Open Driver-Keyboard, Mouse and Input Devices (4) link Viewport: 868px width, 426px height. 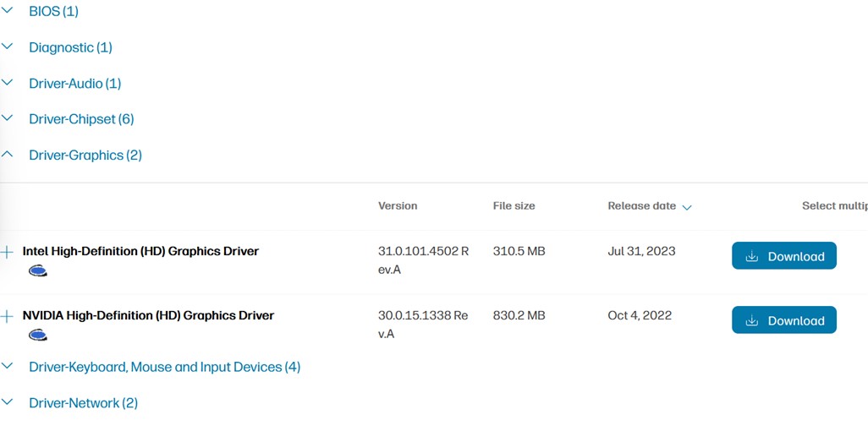[164, 367]
